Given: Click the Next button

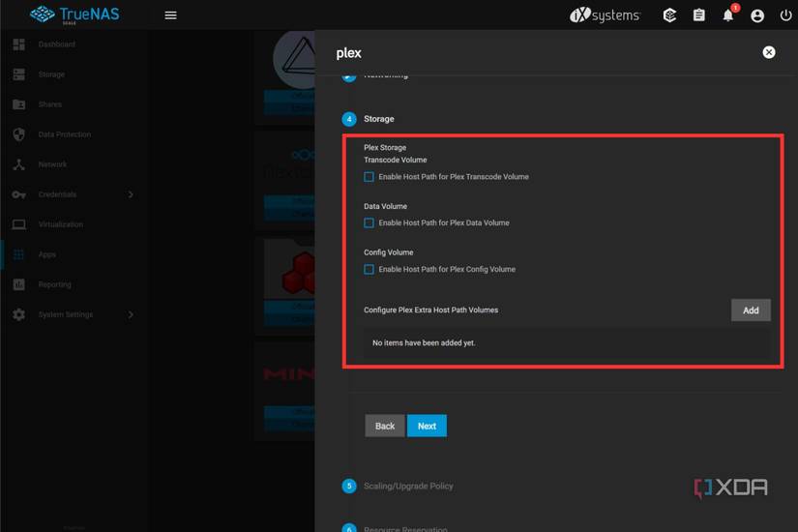Looking at the screenshot, I should point(427,426).
